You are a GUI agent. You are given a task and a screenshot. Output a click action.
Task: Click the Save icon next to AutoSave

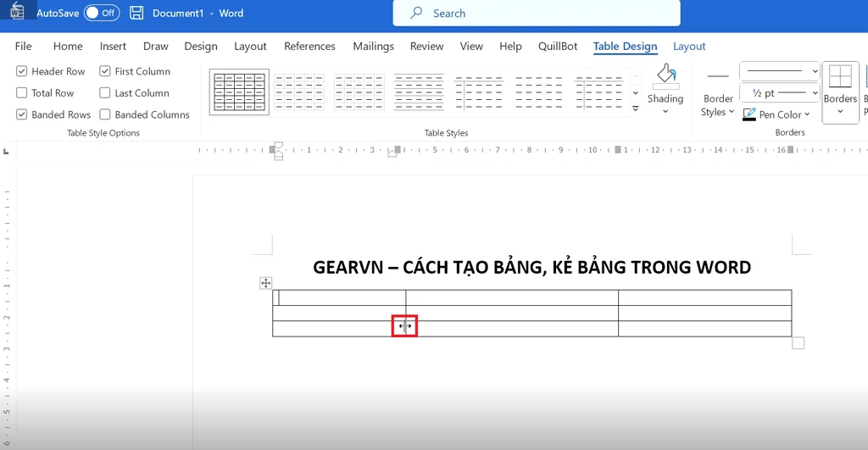pyautogui.click(x=136, y=13)
